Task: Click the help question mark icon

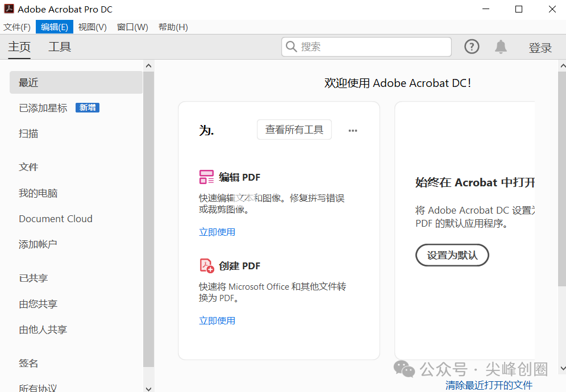Action: (472, 47)
